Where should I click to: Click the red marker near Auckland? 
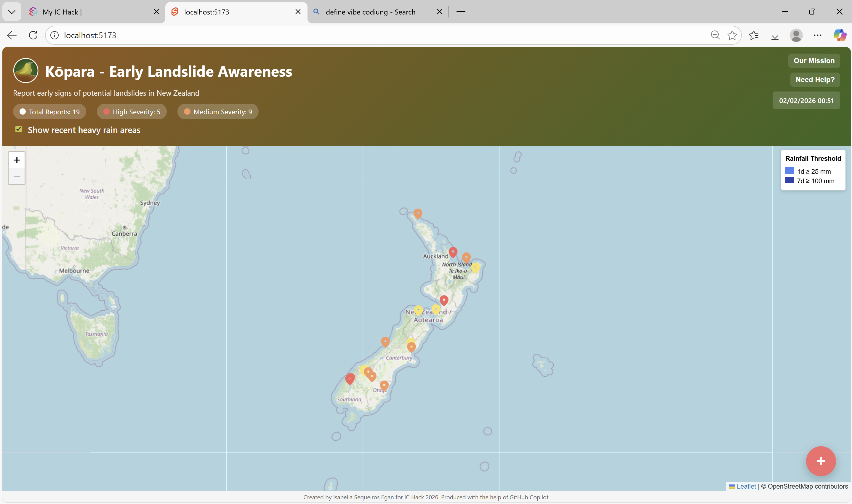click(453, 252)
